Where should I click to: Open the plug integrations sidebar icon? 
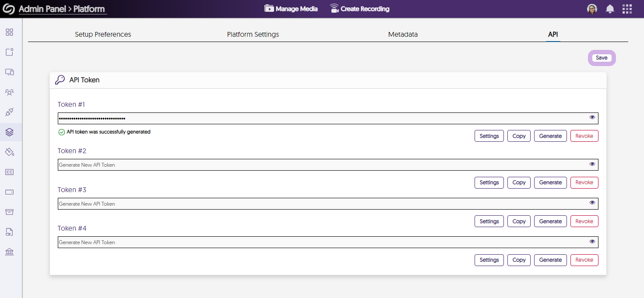tap(9, 112)
